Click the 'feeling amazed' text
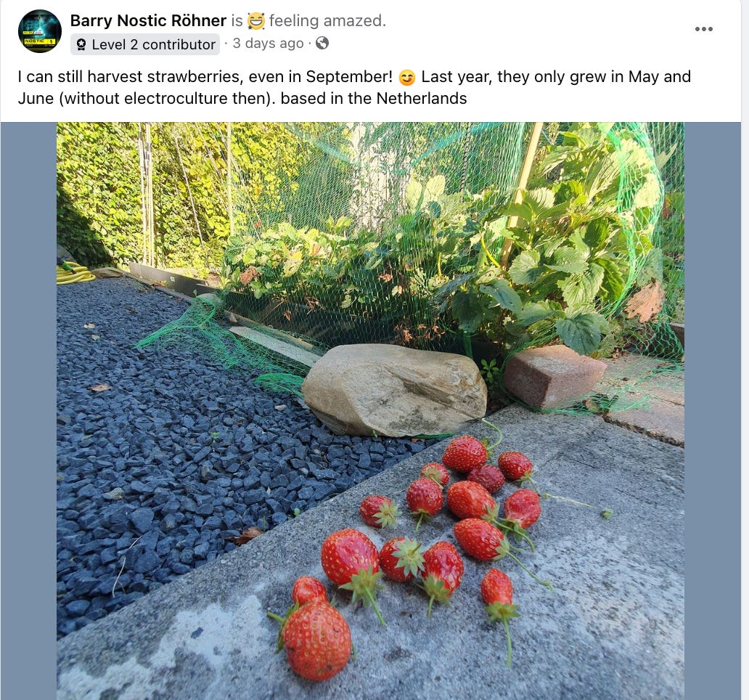The image size is (749, 700). 327,20
